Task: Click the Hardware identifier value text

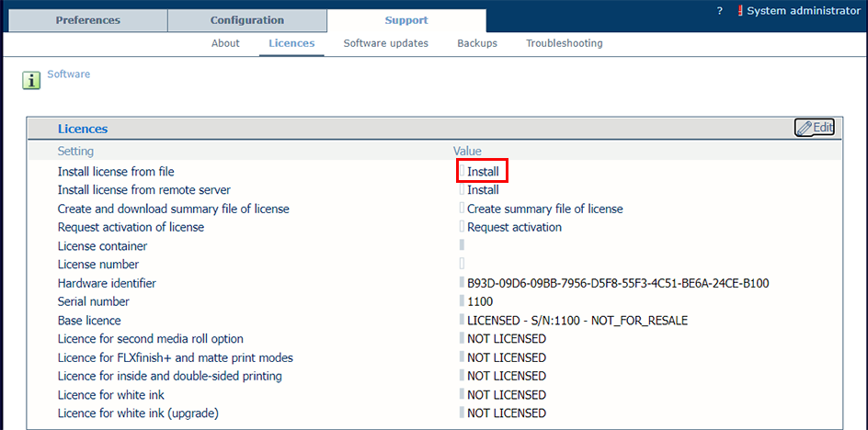Action: (x=618, y=283)
